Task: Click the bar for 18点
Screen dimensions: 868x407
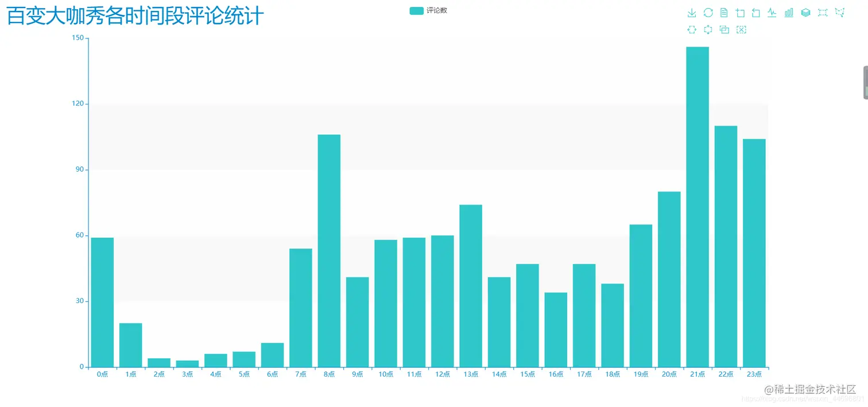Action: [x=613, y=325]
